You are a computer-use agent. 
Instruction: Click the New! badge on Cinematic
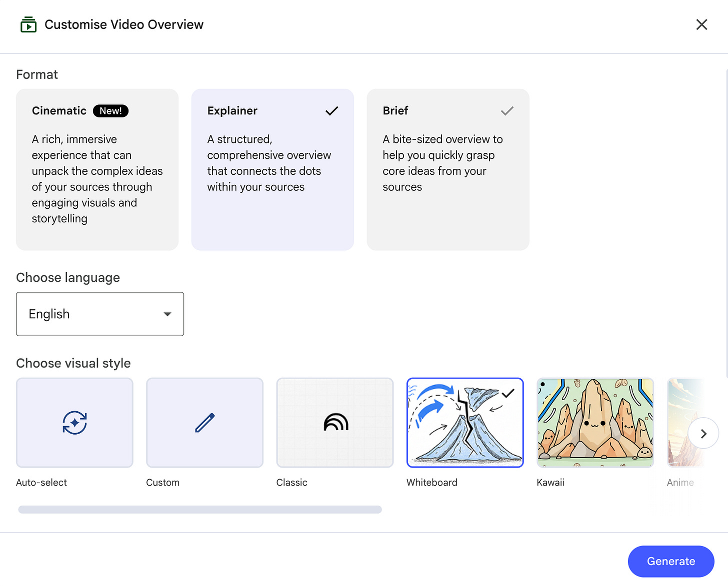click(x=110, y=111)
